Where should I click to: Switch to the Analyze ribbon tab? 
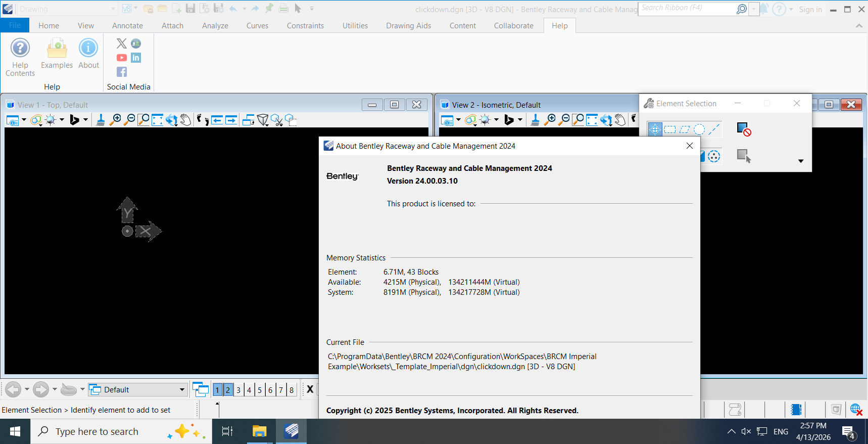[x=215, y=26]
